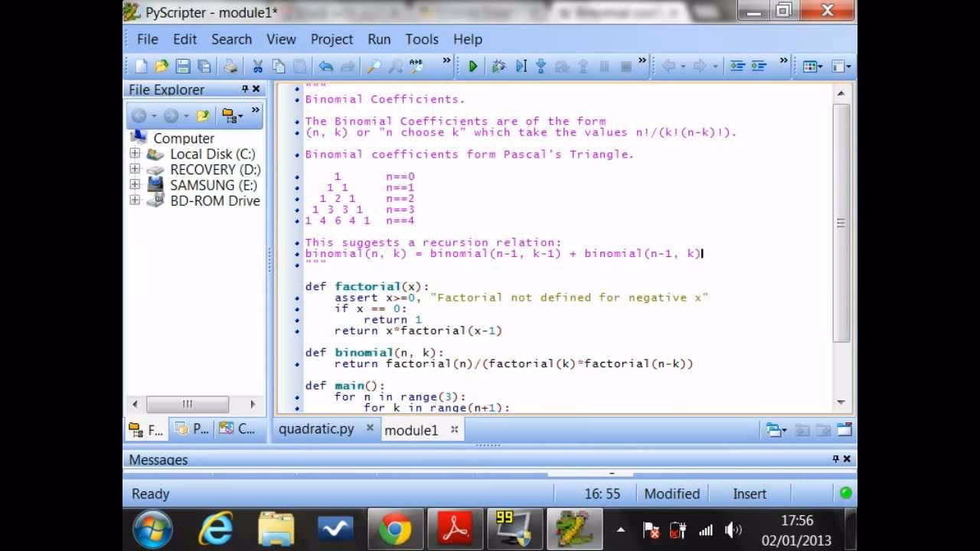Open Adobe Reader from taskbar

pyautogui.click(x=455, y=530)
